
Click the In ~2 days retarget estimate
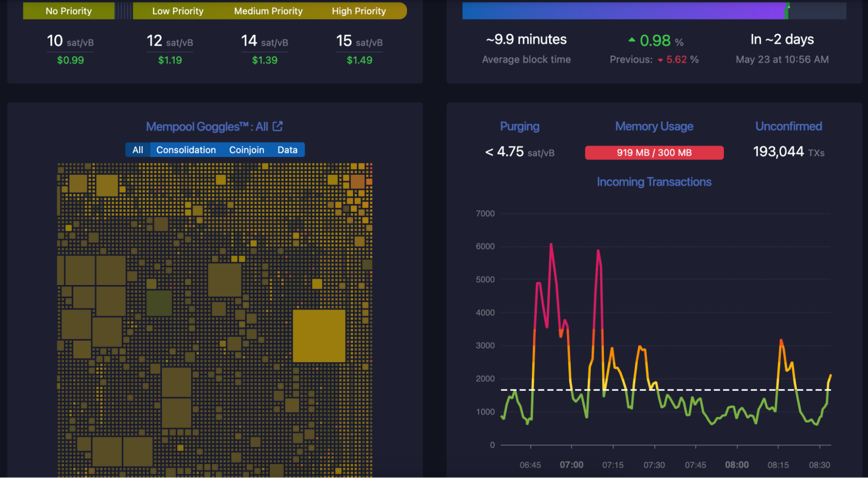(x=782, y=48)
